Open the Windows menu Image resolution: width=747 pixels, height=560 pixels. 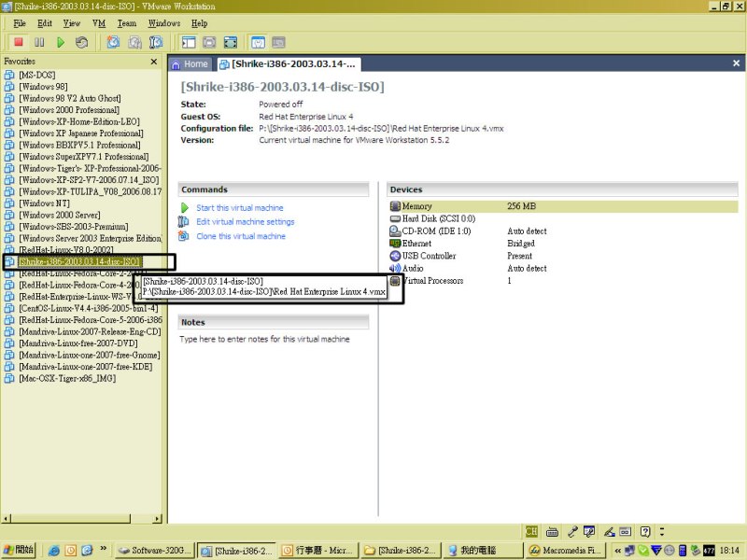pyautogui.click(x=164, y=23)
